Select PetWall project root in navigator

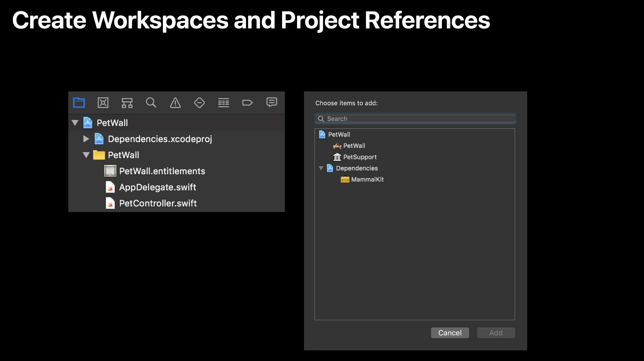[x=177, y=123]
